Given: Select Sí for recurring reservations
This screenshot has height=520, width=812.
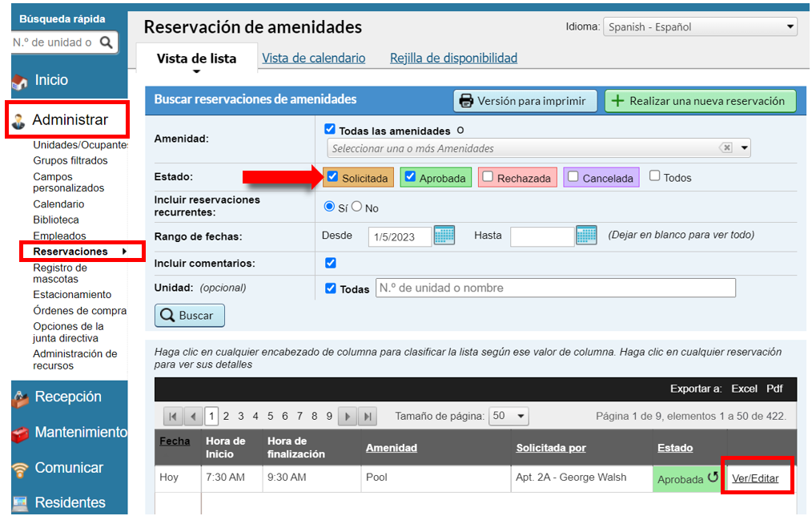Looking at the screenshot, I should tap(329, 206).
